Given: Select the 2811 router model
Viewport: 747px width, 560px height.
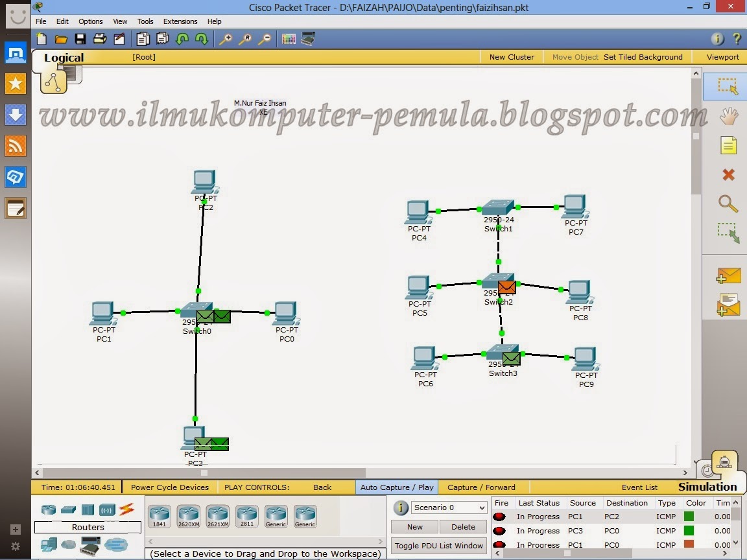Looking at the screenshot, I should (x=247, y=516).
